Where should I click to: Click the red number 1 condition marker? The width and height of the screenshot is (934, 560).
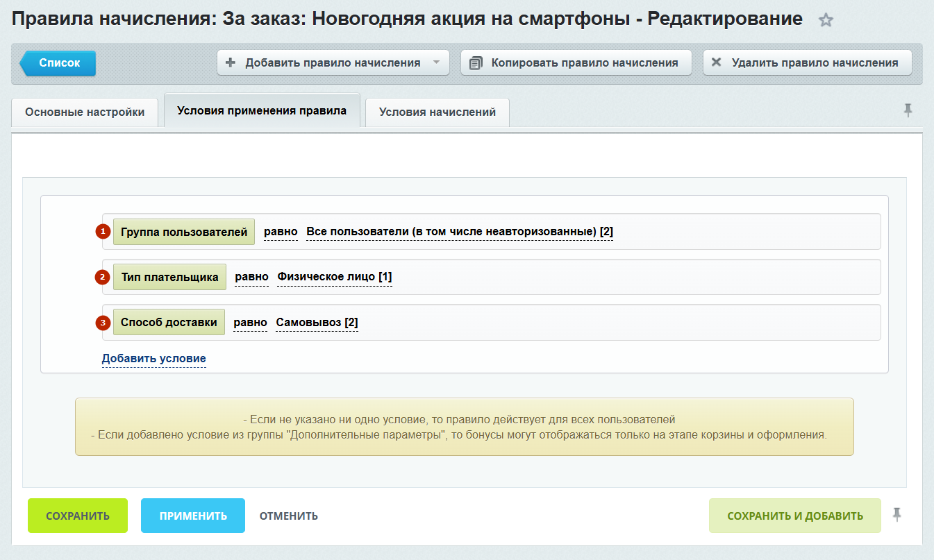[103, 232]
